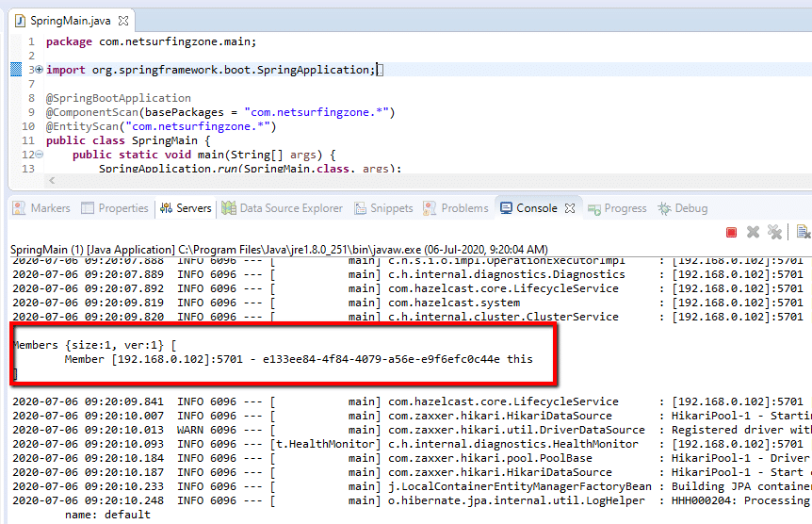The width and height of the screenshot is (812, 524).
Task: Expand the folded import statements
Action: coord(39,70)
